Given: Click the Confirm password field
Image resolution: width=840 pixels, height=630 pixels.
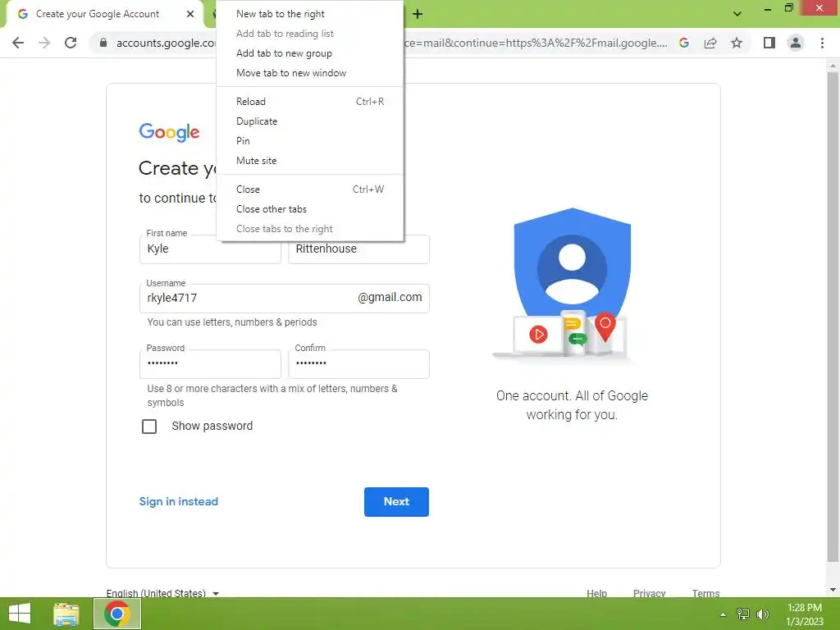Looking at the screenshot, I should (x=359, y=364).
